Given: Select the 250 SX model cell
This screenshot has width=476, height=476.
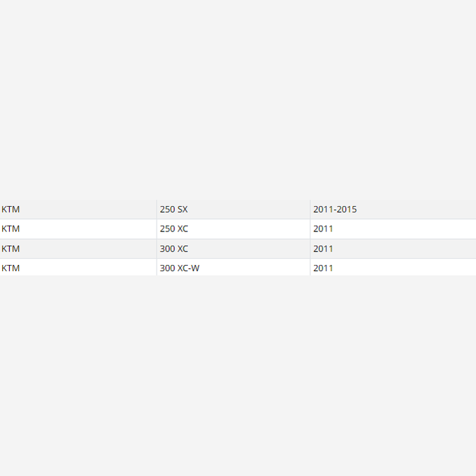Looking at the screenshot, I should pos(233,210).
